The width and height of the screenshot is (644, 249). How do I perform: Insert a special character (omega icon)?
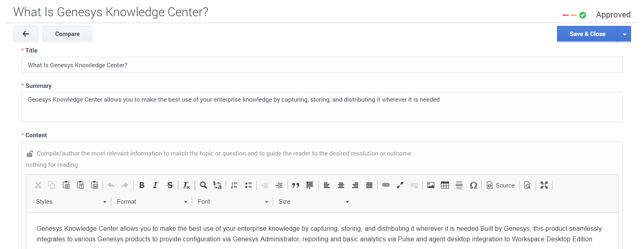(473, 185)
